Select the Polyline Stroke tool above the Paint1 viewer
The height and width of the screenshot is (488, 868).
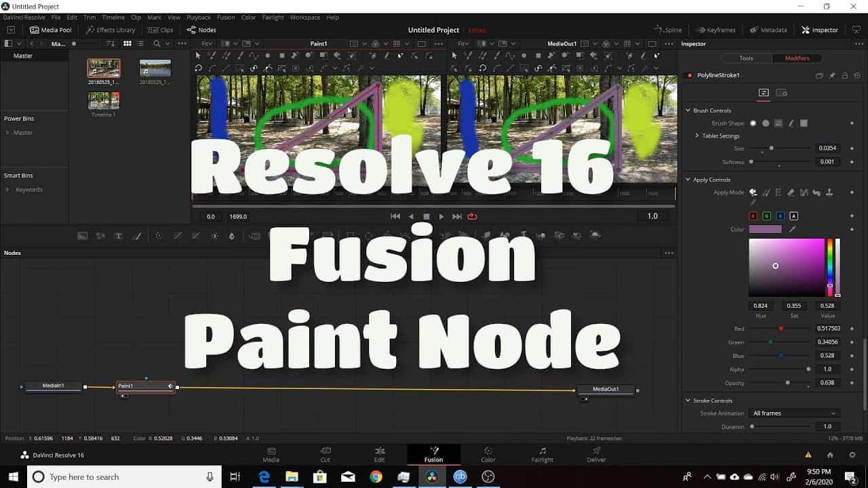(255, 58)
